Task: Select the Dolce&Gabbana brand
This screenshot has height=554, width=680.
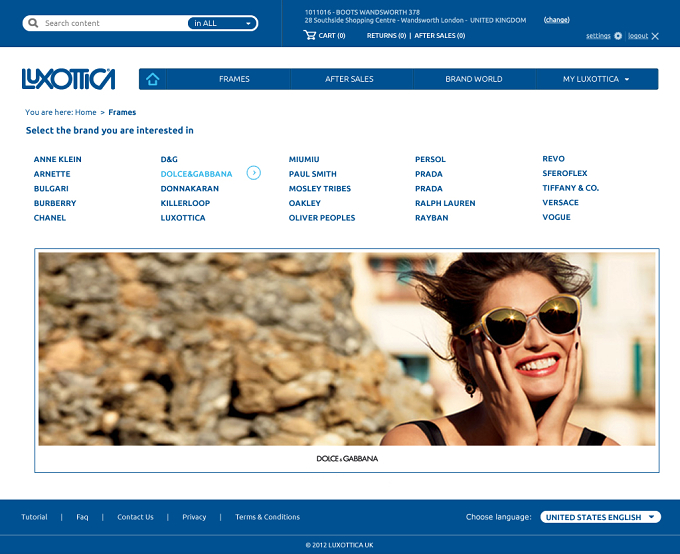Action: pos(196,174)
